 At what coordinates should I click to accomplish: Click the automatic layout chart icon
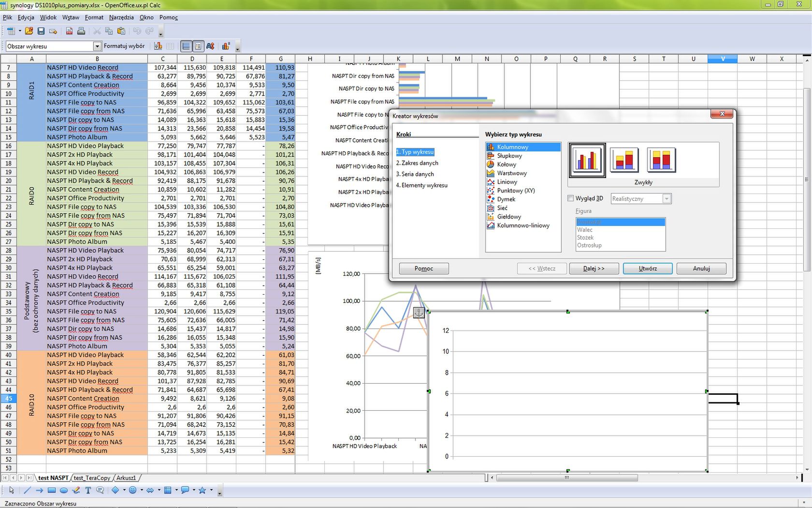point(226,46)
